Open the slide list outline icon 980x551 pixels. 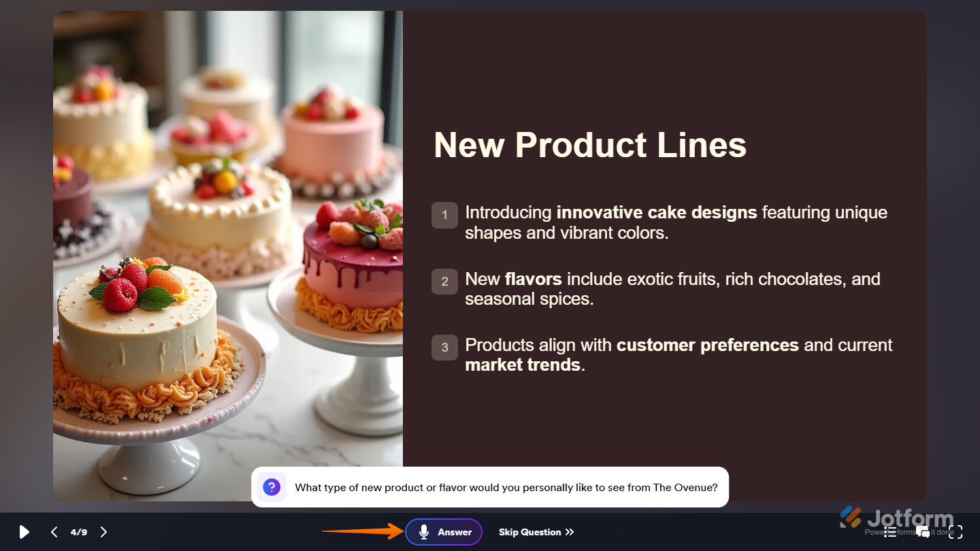tap(890, 532)
